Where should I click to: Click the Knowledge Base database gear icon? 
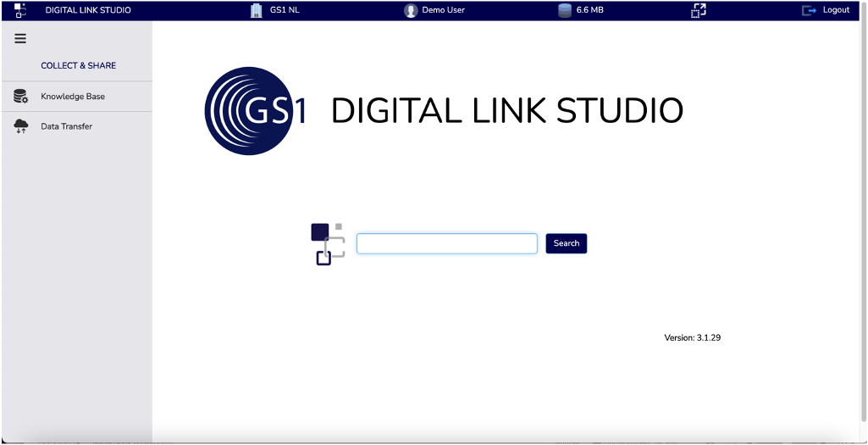pos(21,97)
